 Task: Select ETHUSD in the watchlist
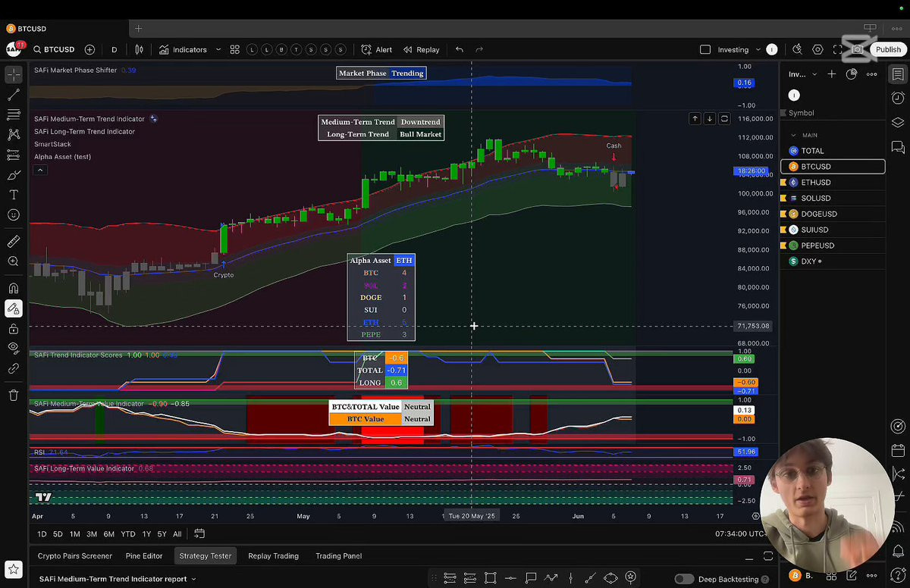(x=833, y=183)
